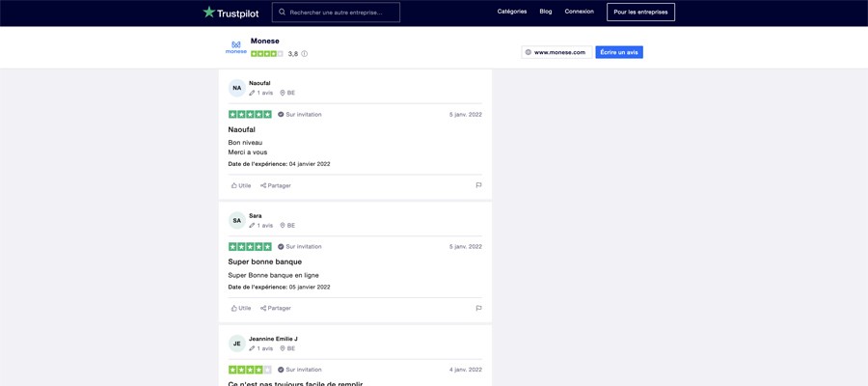Open Naoufal's NA avatar
Viewport: 868px width, 386px height.
[237, 88]
